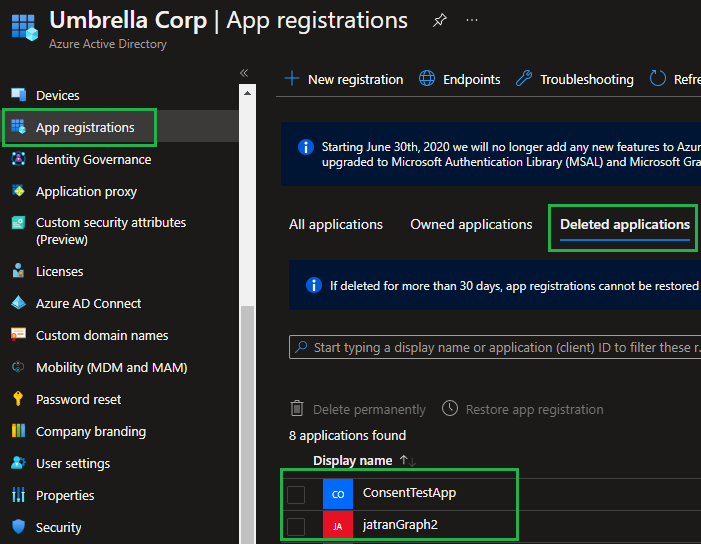Check the jatranGraph2 checkbox
Image resolution: width=701 pixels, height=544 pixels.
pos(296,527)
